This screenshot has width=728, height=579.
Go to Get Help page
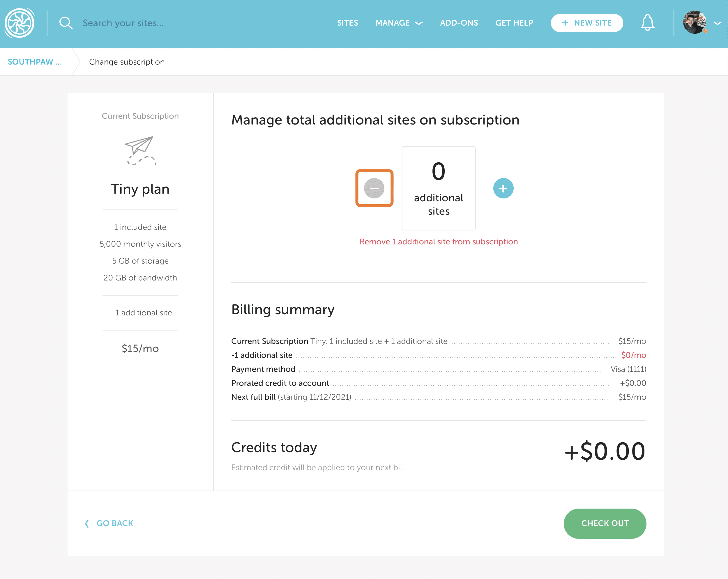(514, 23)
